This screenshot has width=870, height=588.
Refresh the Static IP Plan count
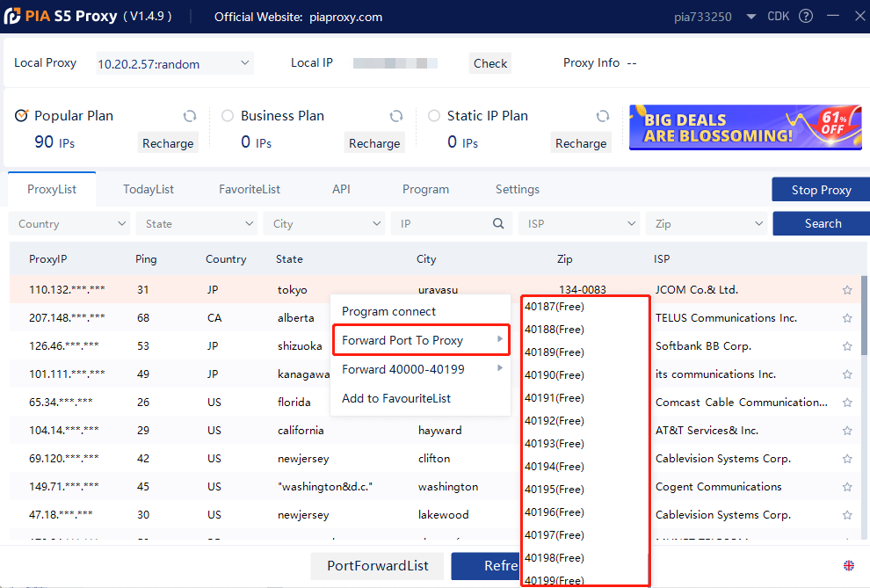point(603,116)
